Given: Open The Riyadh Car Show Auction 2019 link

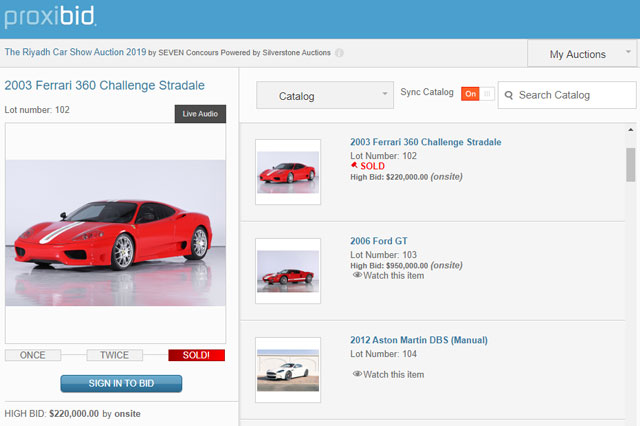Looking at the screenshot, I should pos(76,52).
